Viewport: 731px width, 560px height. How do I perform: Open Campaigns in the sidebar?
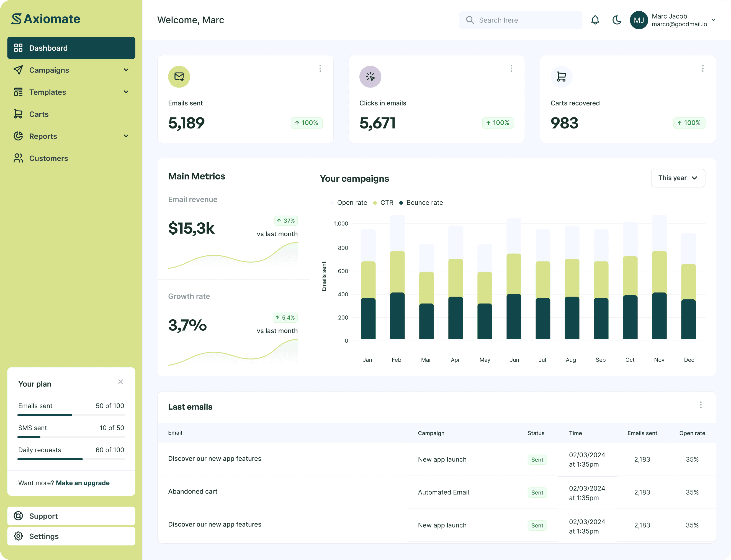tap(71, 70)
